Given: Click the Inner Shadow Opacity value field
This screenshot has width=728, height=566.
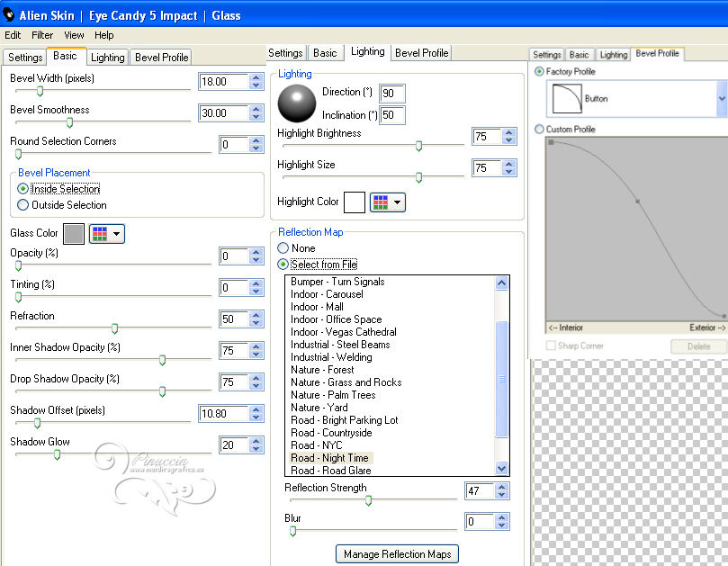Looking at the screenshot, I should coord(234,351).
